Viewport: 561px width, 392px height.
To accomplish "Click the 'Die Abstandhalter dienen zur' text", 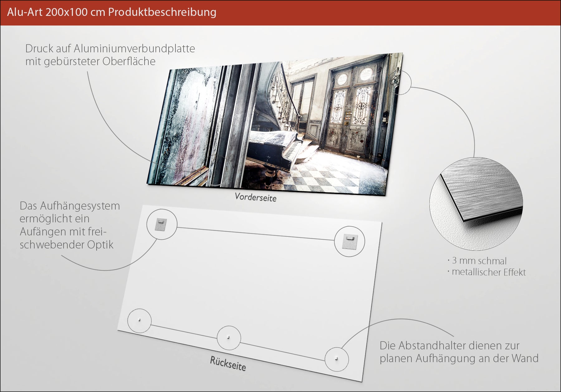I will [x=449, y=346].
